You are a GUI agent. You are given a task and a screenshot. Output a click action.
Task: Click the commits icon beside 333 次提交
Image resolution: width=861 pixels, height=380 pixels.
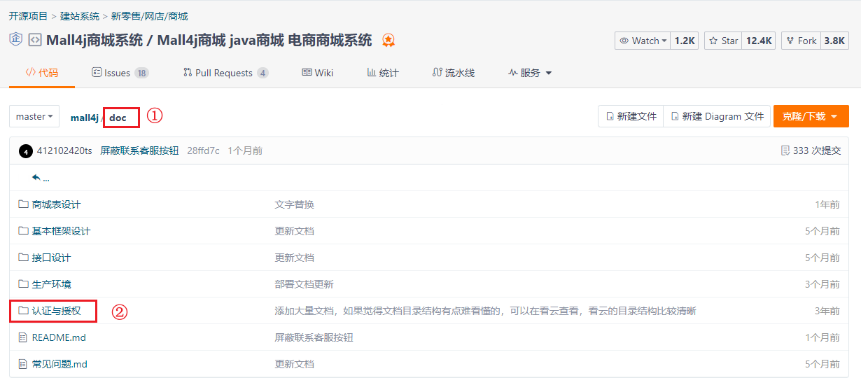point(785,150)
